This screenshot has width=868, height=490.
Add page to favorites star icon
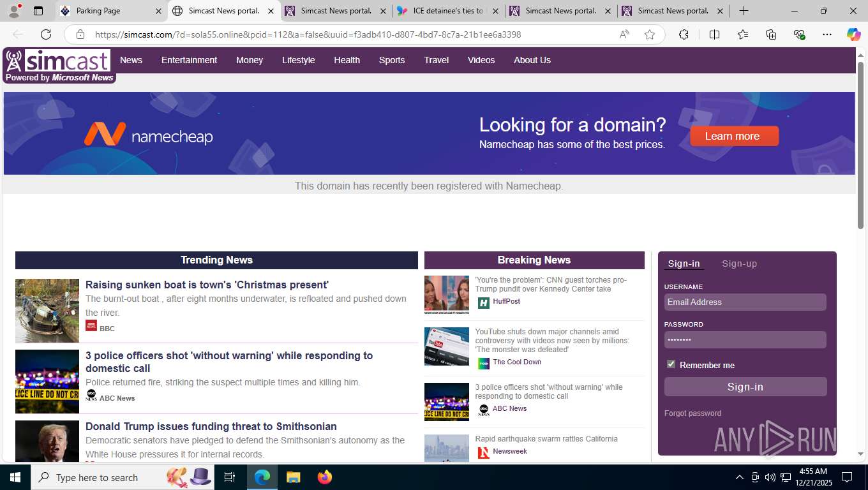[650, 34]
